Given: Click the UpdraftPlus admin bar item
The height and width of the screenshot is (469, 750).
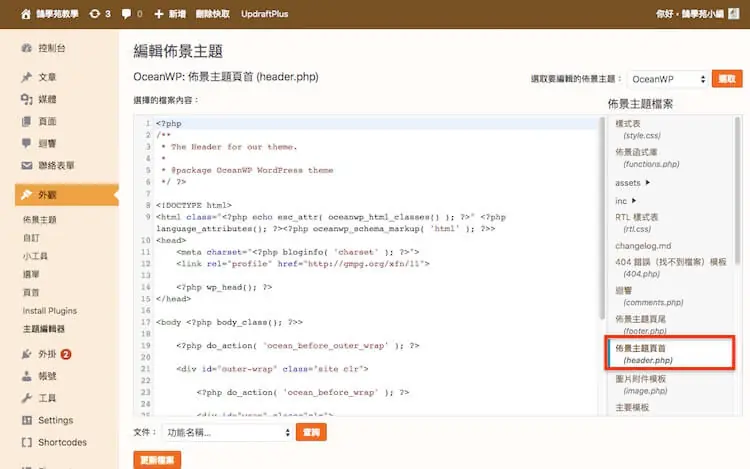Looking at the screenshot, I should [x=265, y=14].
